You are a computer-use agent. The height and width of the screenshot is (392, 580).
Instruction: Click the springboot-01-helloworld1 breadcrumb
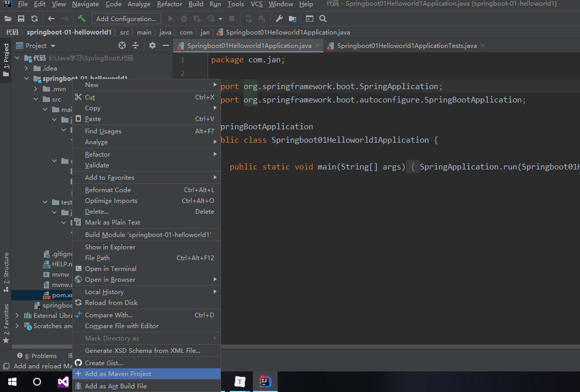coord(69,32)
